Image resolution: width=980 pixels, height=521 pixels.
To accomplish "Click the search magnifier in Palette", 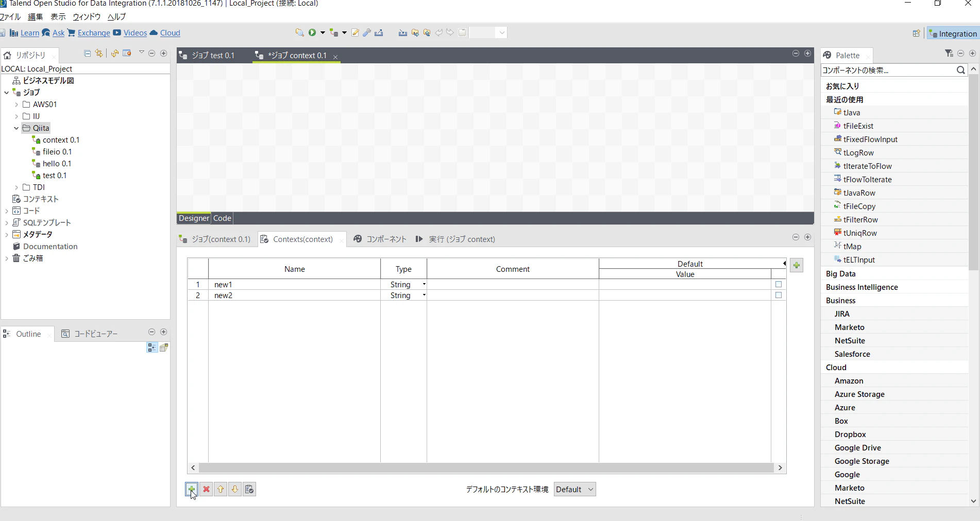I will pos(960,70).
